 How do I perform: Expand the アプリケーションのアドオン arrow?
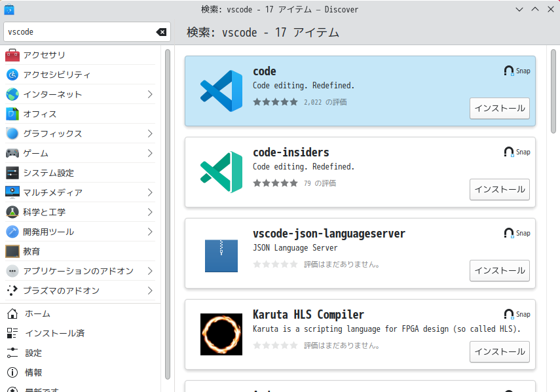coord(150,271)
